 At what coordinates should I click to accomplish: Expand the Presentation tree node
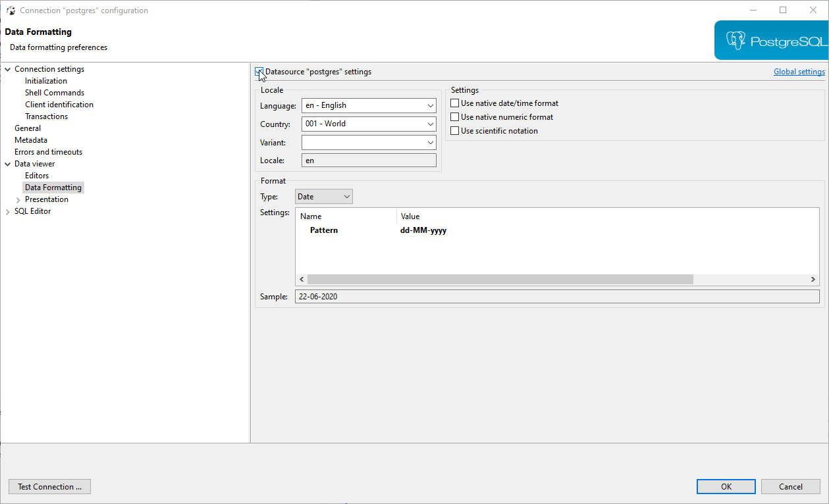click(18, 199)
